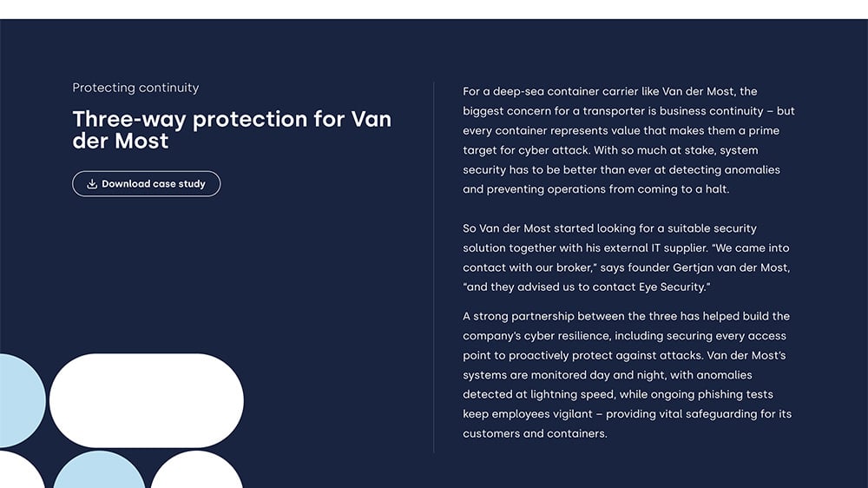Click the name "Gertjan van der Most"

pos(731,267)
